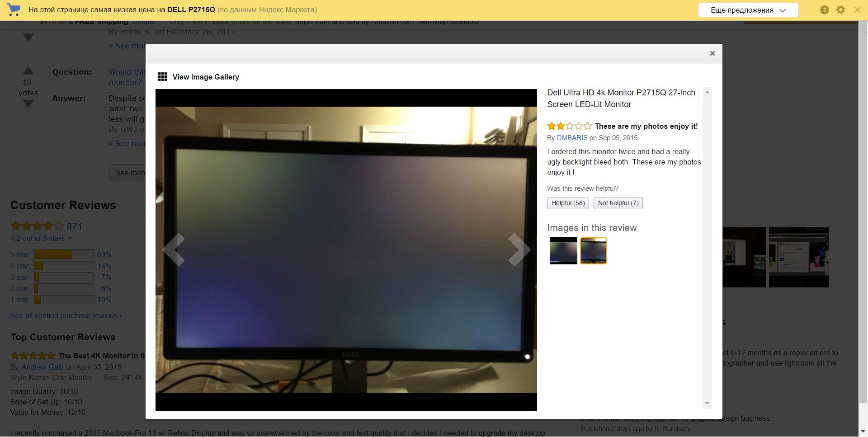Open View Image Gallery grid icon
The width and height of the screenshot is (868, 437).
pyautogui.click(x=162, y=77)
